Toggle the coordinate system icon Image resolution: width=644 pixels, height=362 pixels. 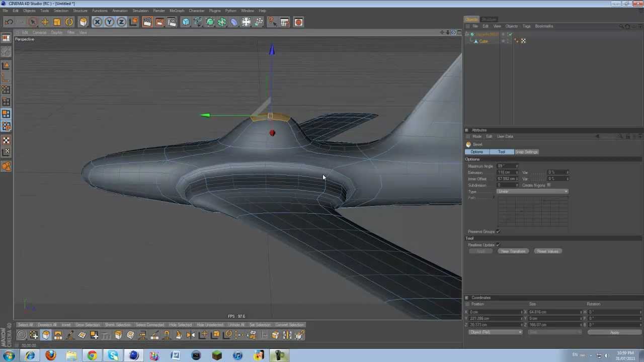pyautogui.click(x=133, y=22)
